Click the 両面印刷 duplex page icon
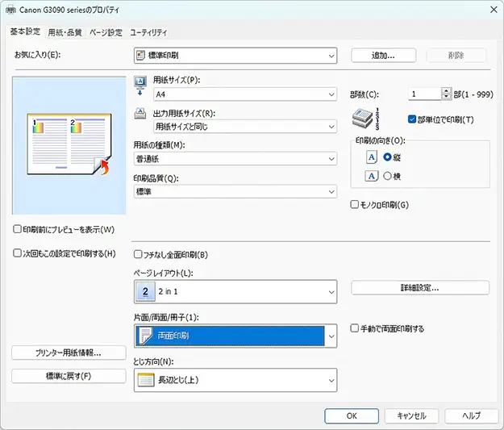Image resolution: width=504 pixels, height=430 pixels. click(145, 336)
